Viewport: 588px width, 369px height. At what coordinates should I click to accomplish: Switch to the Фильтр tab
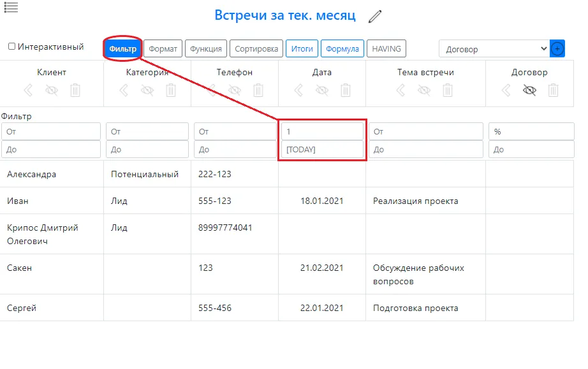click(122, 48)
